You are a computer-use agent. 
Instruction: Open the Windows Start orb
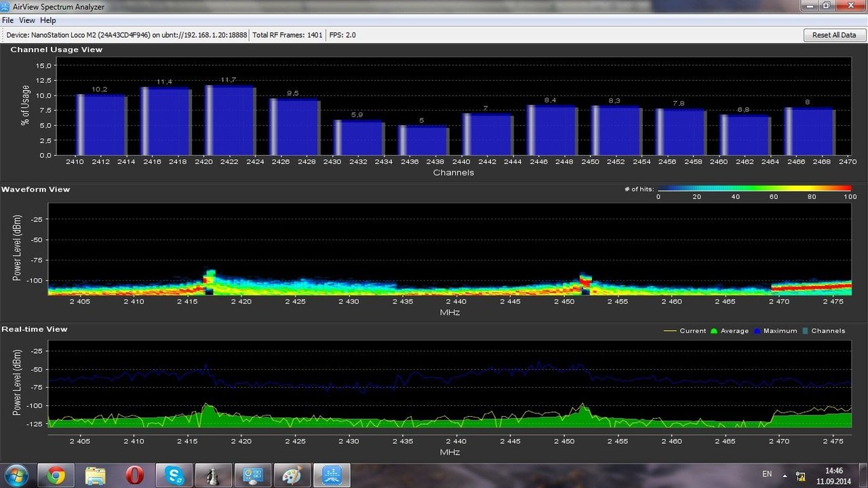point(16,476)
